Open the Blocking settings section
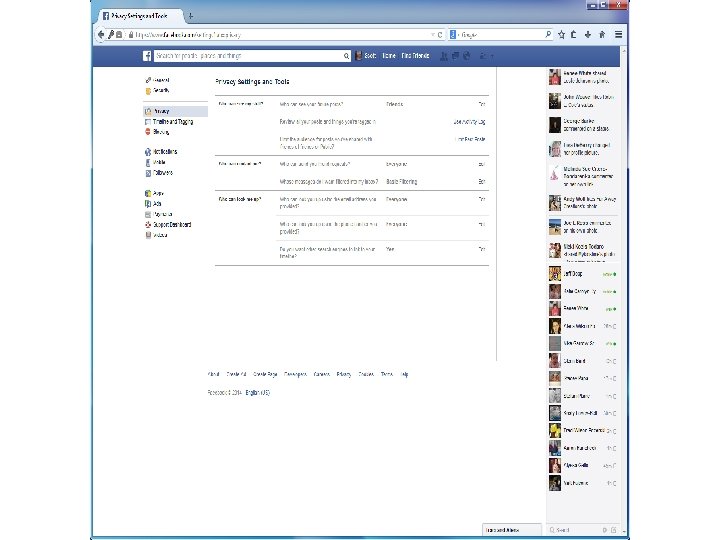 (157, 132)
